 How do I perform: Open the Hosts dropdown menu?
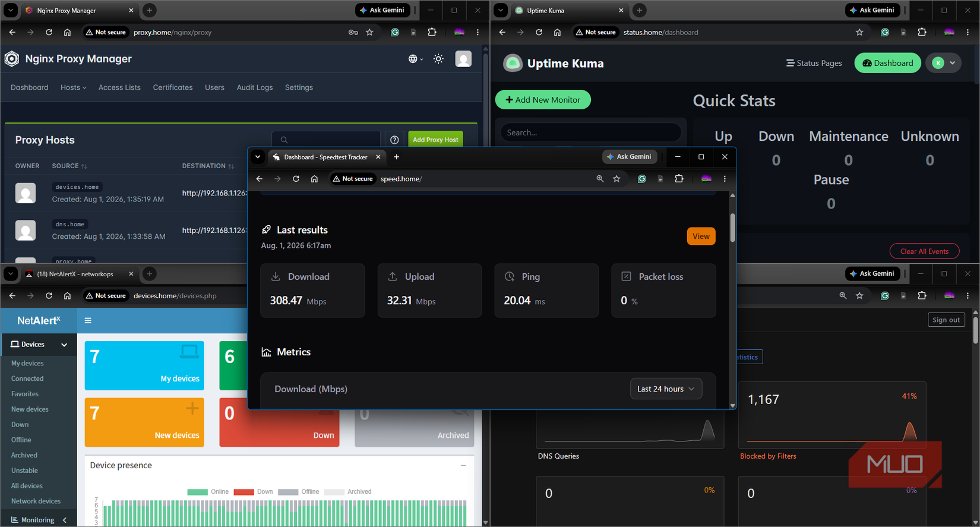point(74,87)
